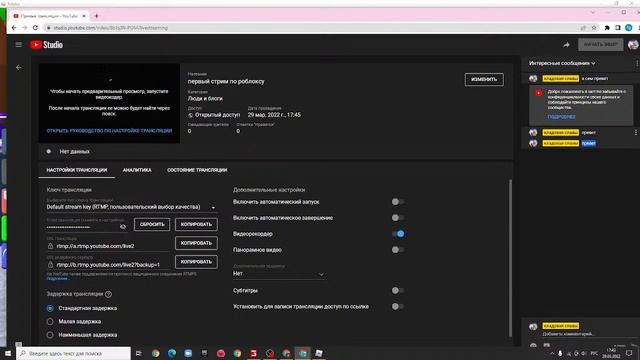The height and width of the screenshot is (360, 640).
Task: Enable the 'Панорамное видео' toggle
Action: pos(398,249)
